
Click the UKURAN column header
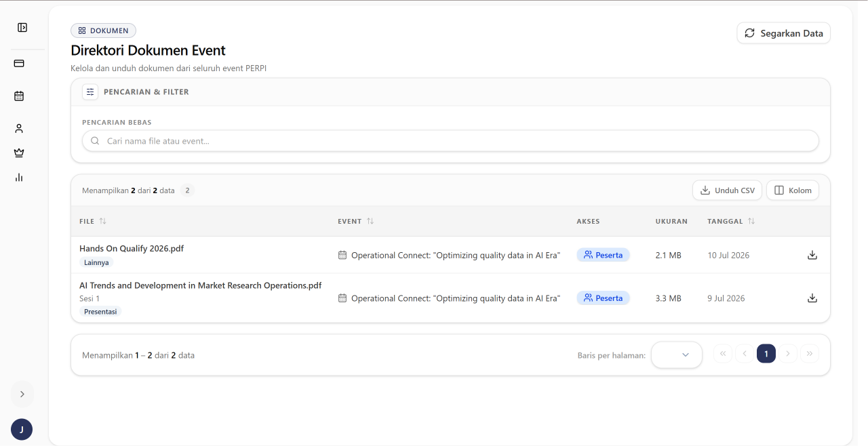pyautogui.click(x=671, y=221)
